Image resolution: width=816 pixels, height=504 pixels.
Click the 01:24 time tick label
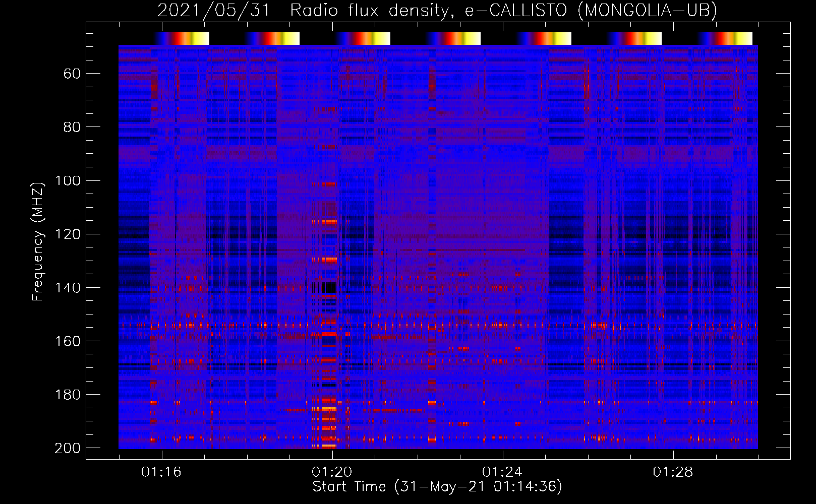[502, 472]
